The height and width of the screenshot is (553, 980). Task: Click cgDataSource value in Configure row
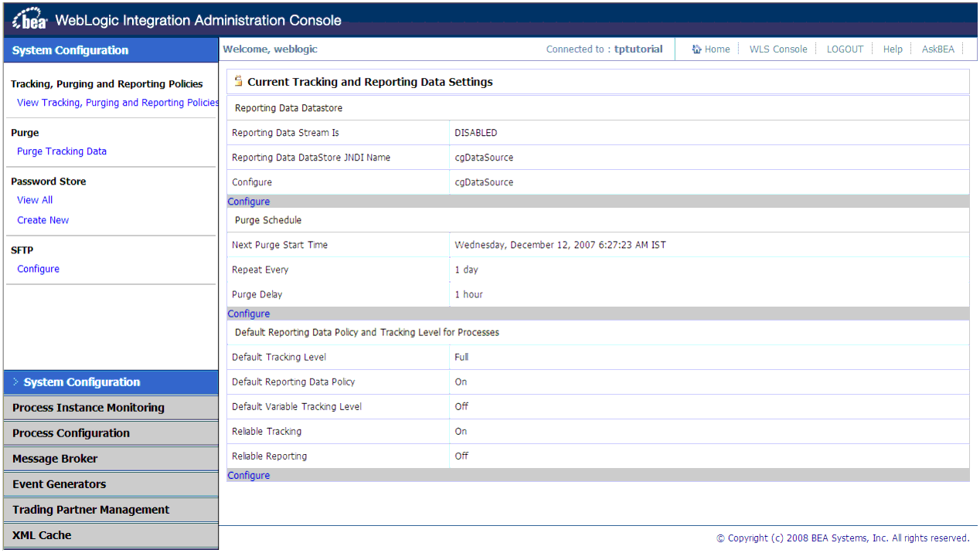click(484, 182)
